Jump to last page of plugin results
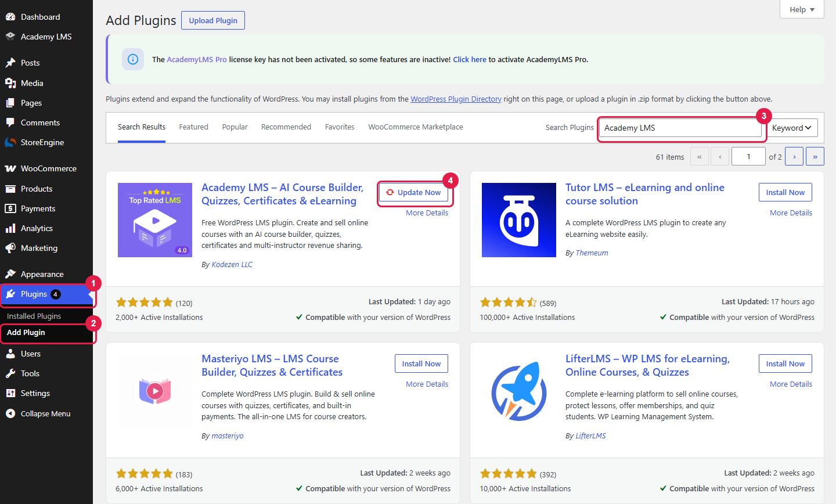Screen dimensions: 836x504 (x=815, y=157)
